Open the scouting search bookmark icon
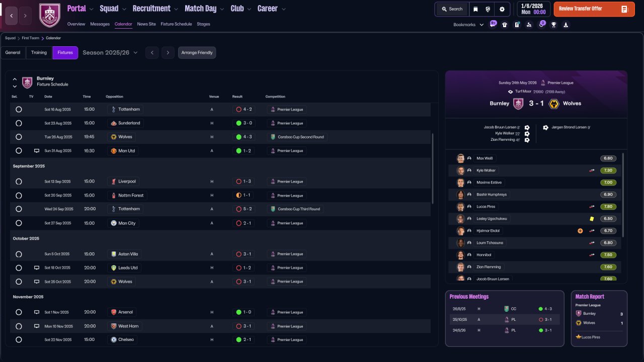The width and height of the screenshot is (644, 362). click(x=529, y=25)
